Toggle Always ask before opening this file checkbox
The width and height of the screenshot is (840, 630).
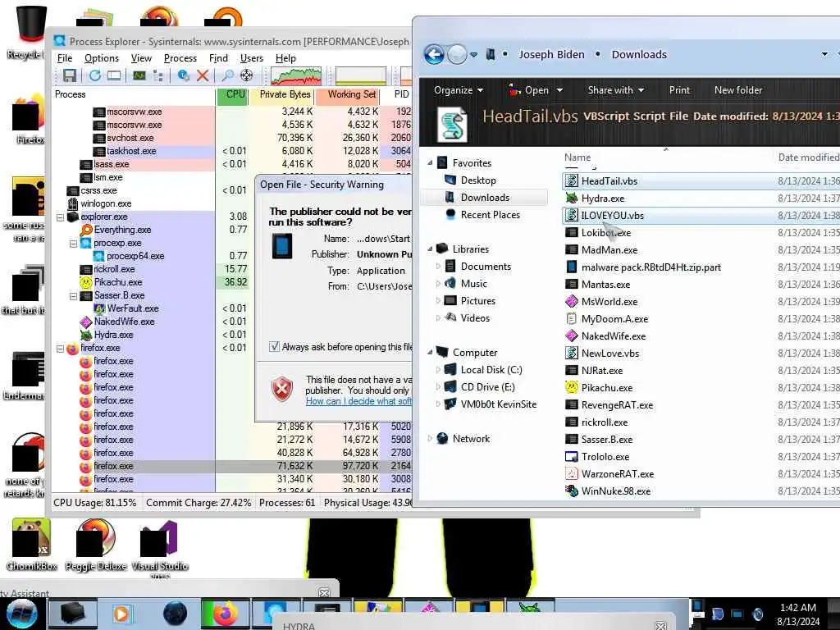pos(274,347)
